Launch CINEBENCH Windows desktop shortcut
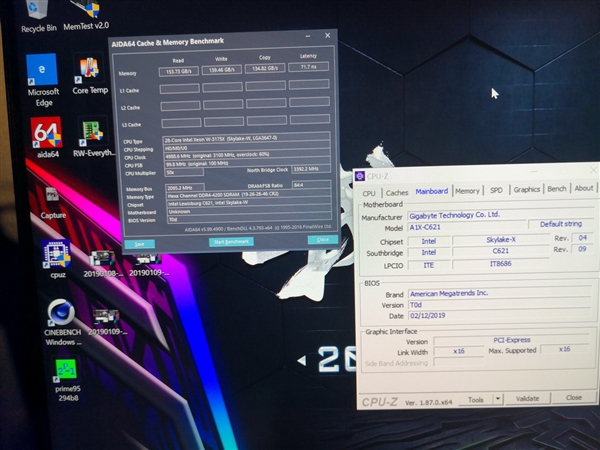The height and width of the screenshot is (450, 600). (x=62, y=323)
